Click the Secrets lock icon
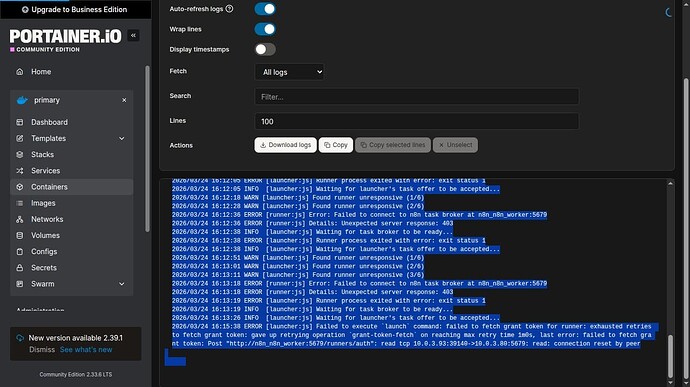The image size is (690, 387). coord(19,268)
